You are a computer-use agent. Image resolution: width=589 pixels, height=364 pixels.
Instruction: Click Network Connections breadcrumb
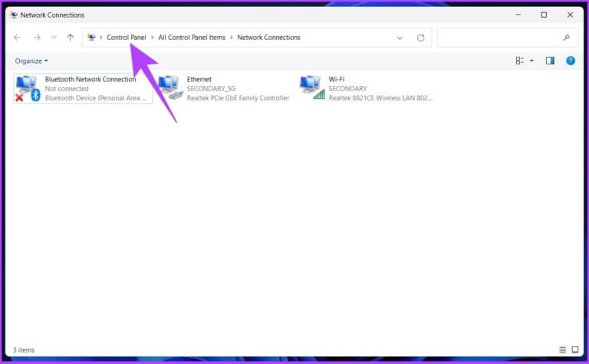(268, 37)
